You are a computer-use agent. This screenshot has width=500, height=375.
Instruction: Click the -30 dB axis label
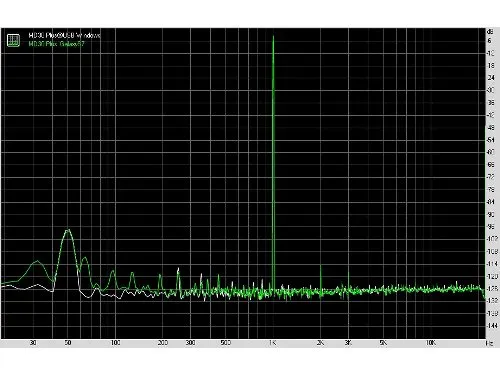tap(491, 90)
